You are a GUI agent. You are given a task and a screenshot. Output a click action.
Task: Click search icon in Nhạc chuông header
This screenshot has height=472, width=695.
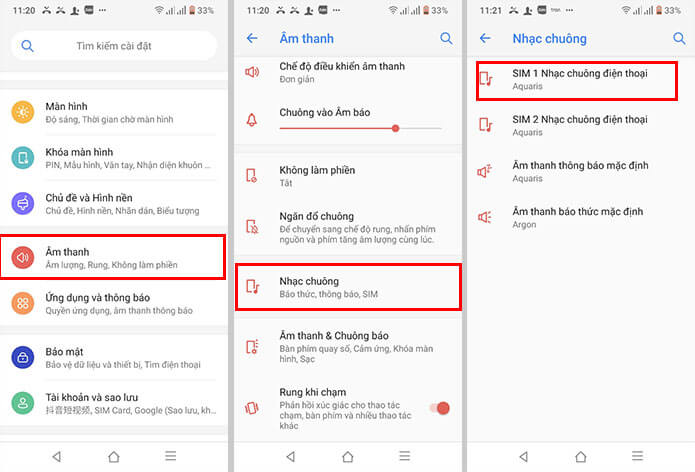click(x=679, y=38)
